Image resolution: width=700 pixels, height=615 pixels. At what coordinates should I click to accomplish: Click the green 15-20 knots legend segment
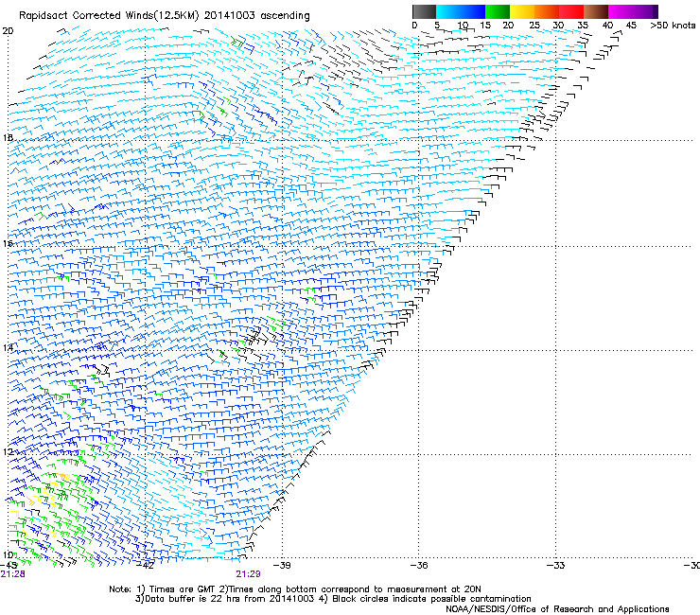coord(498,11)
